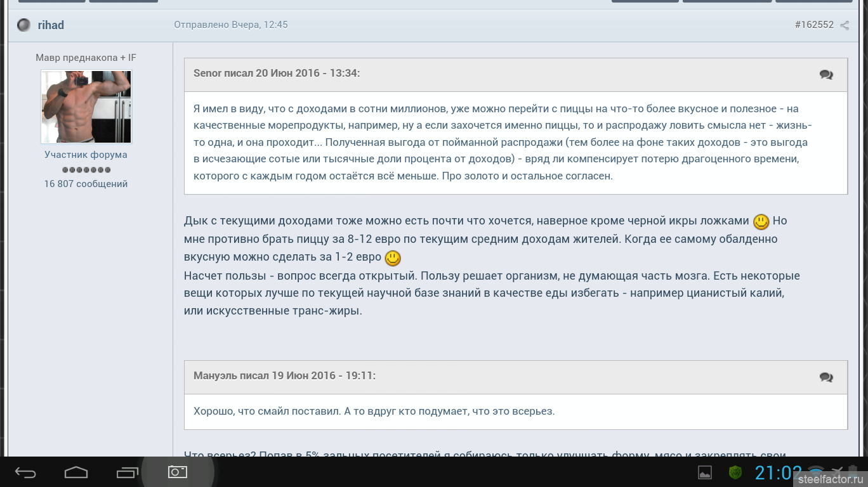Image resolution: width=868 pixels, height=487 pixels.
Task: Open the Senor quote's original post icon
Action: 826,74
